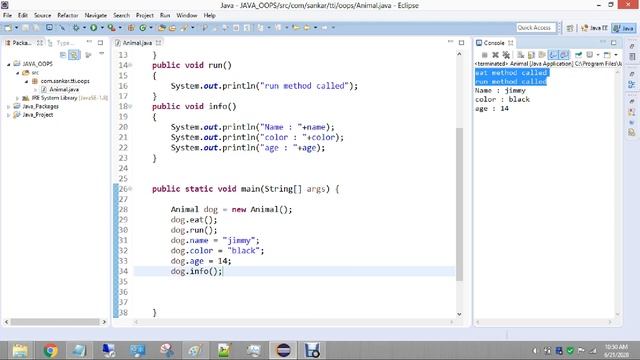Open the Source menu
The image size is (640, 360).
pos(42,16)
